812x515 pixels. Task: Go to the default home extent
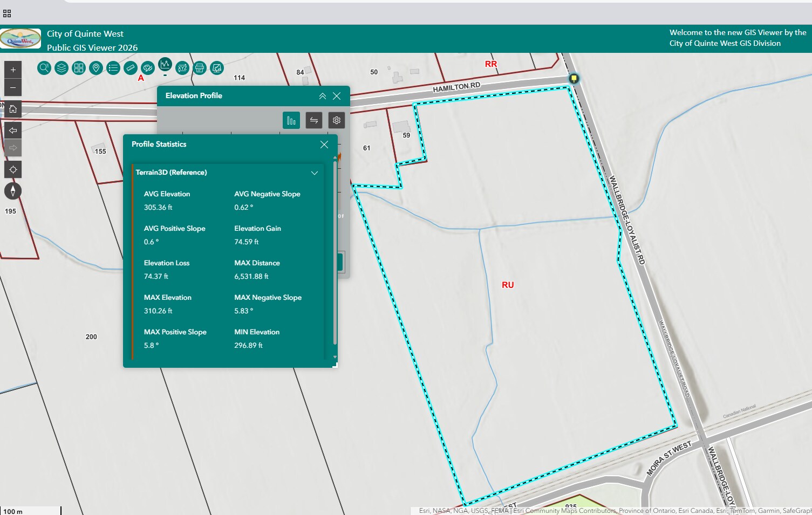[13, 109]
